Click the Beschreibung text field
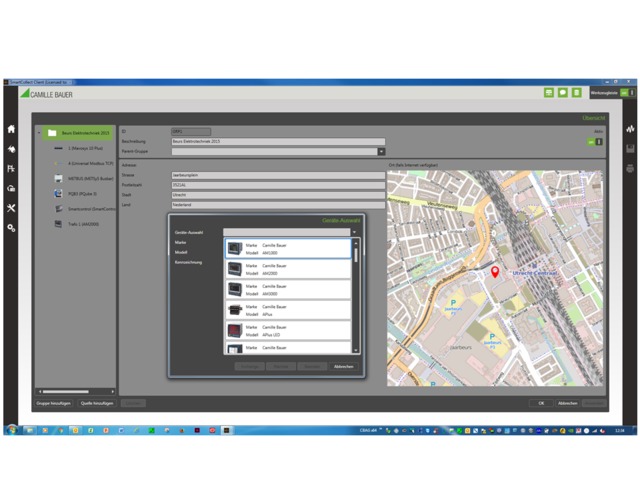 tap(278, 142)
